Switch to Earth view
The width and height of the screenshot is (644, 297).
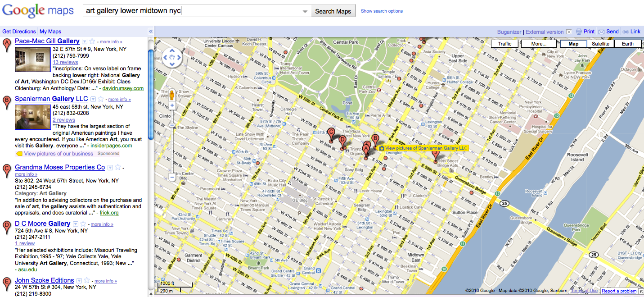[x=627, y=44]
